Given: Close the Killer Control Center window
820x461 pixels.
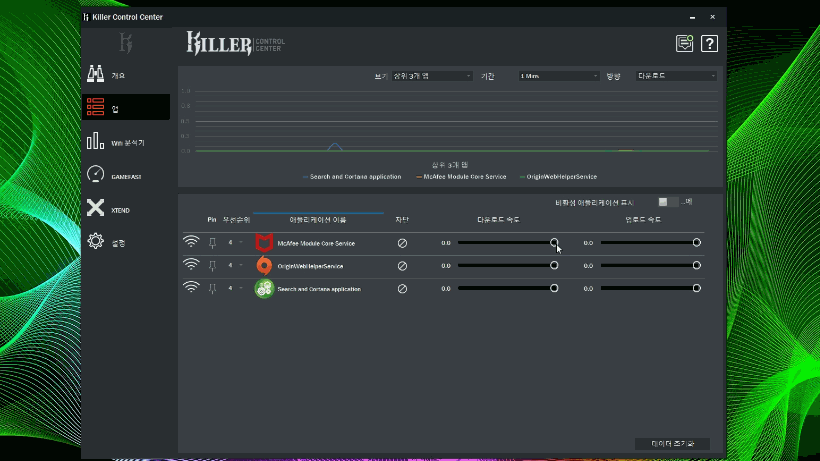Looking at the screenshot, I should 712,17.
